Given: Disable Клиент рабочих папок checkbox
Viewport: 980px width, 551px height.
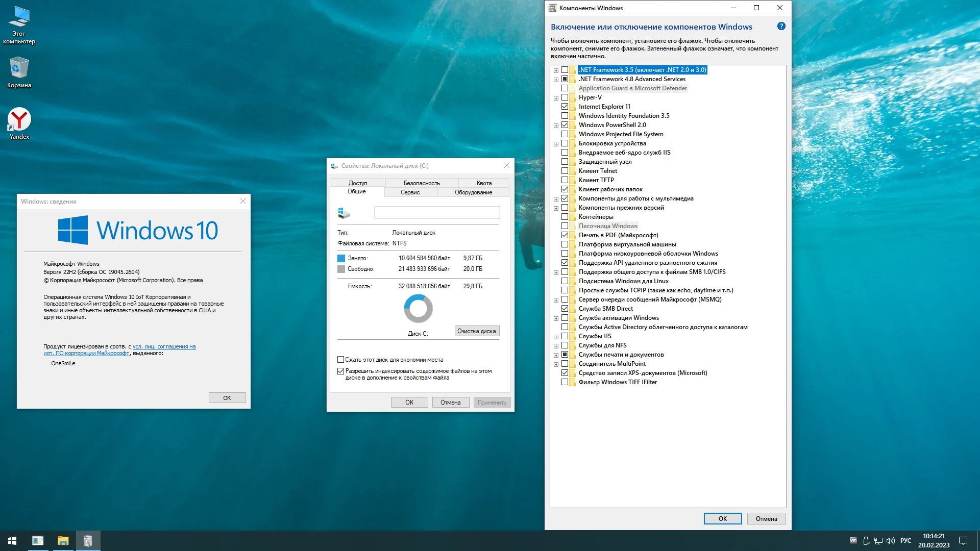Looking at the screenshot, I should click(564, 189).
